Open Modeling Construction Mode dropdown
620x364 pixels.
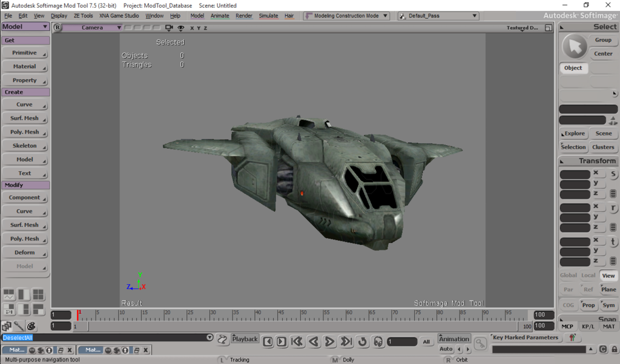click(x=347, y=16)
